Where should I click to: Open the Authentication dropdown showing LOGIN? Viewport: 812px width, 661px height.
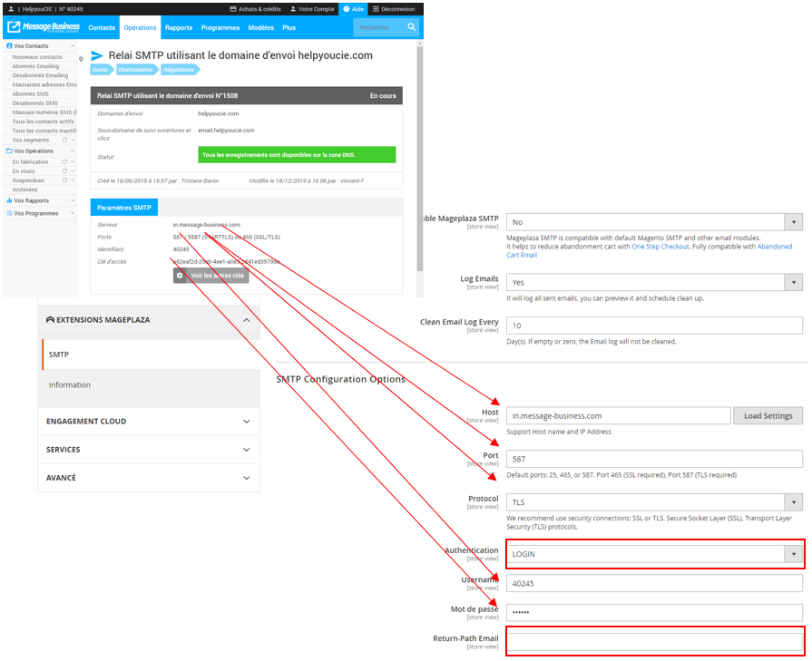pyautogui.click(x=654, y=554)
